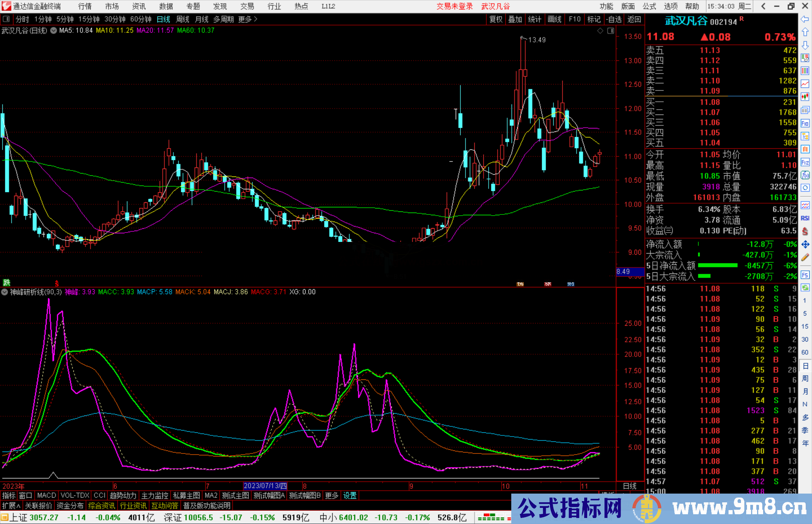Collapse the 神峰研析线 indicator using its arrow
The height and width of the screenshot is (524, 812).
pyautogui.click(x=5, y=292)
